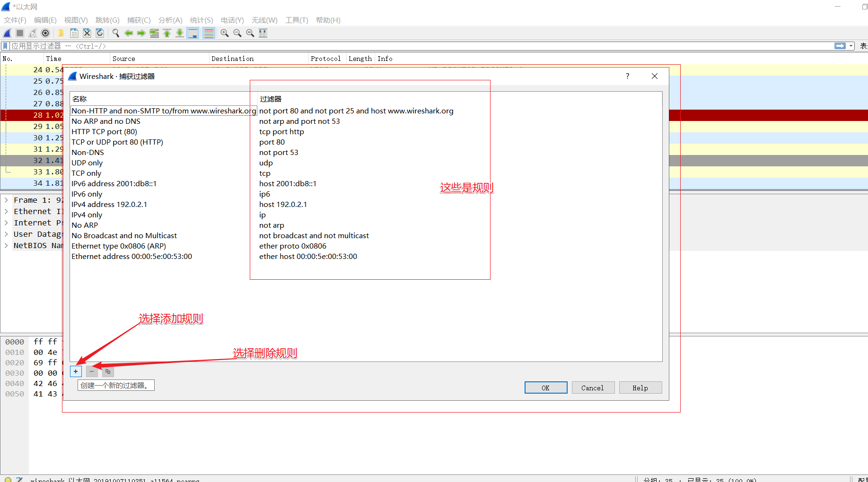This screenshot has height=482, width=868.
Task: Toggle auto-scroll during live capture
Action: (x=193, y=33)
